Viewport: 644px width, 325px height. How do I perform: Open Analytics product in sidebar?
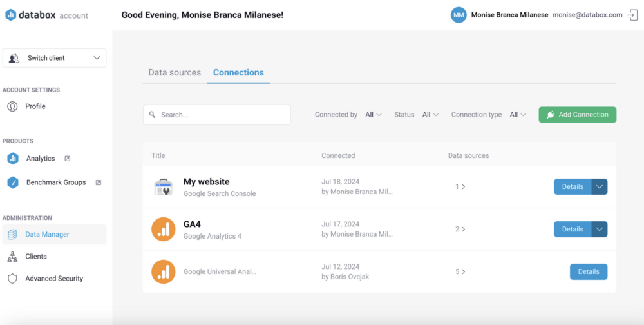point(39,159)
